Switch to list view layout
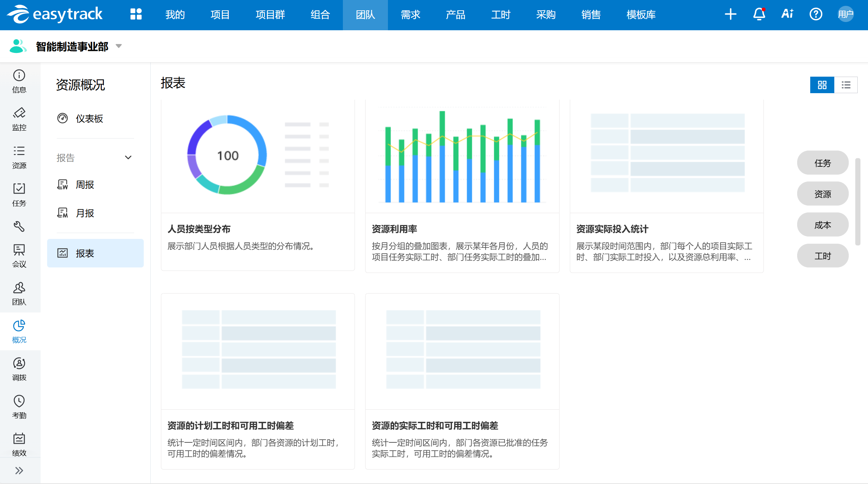 coord(846,85)
